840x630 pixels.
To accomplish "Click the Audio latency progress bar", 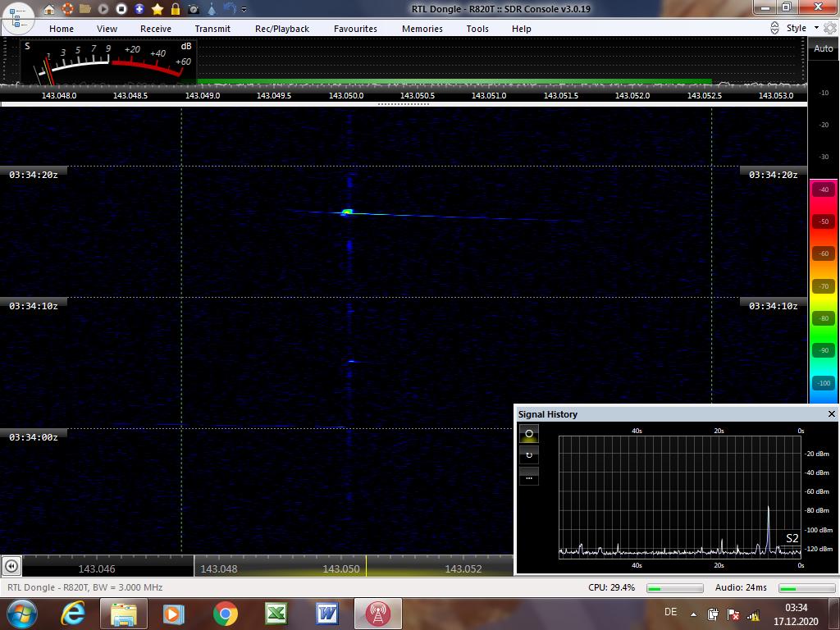I will (806, 588).
